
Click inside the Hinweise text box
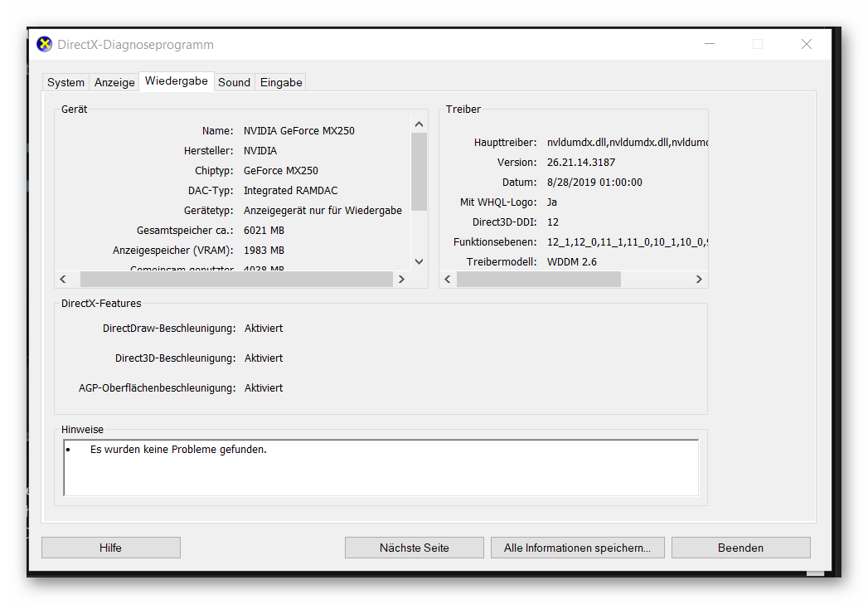pos(381,468)
